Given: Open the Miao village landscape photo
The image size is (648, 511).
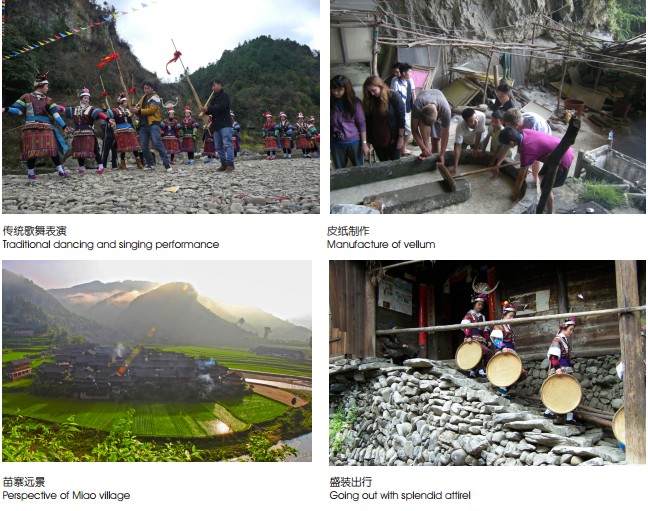Looking at the screenshot, I should click(157, 361).
